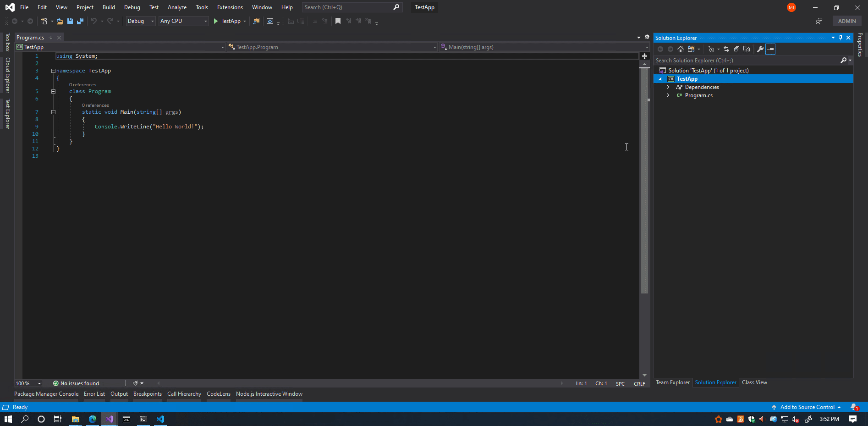The width and height of the screenshot is (868, 426).
Task: Open Properties via the wrench icon
Action: (x=760, y=49)
